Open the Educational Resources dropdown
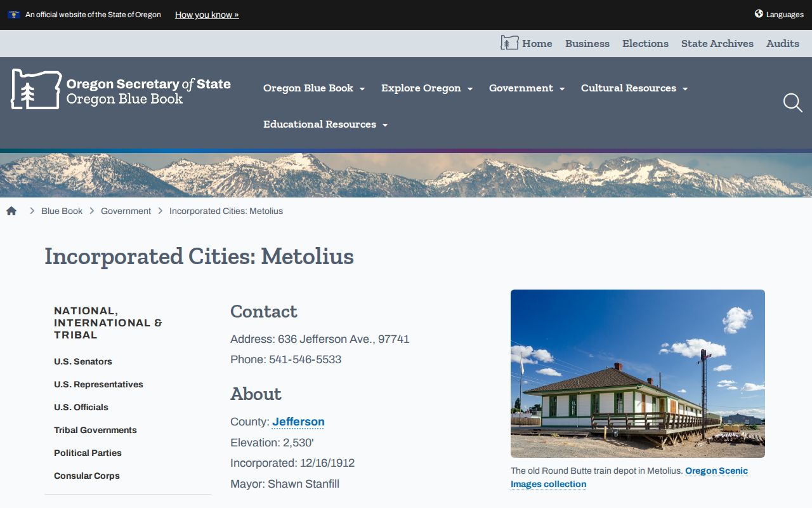Image resolution: width=812 pixels, height=508 pixels. [325, 124]
